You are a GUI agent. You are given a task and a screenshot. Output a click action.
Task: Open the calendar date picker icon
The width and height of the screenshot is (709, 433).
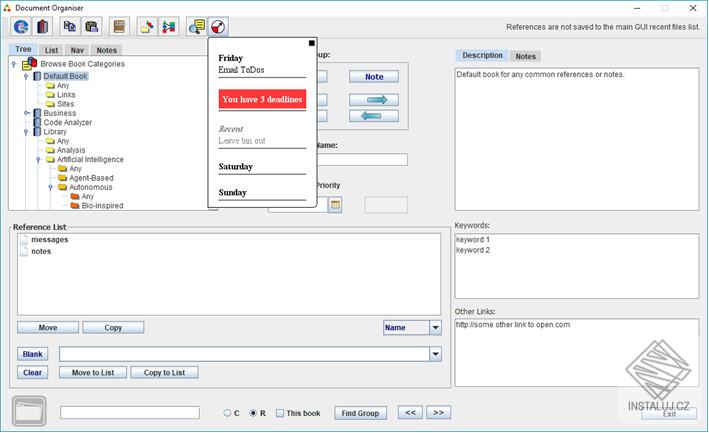point(335,205)
